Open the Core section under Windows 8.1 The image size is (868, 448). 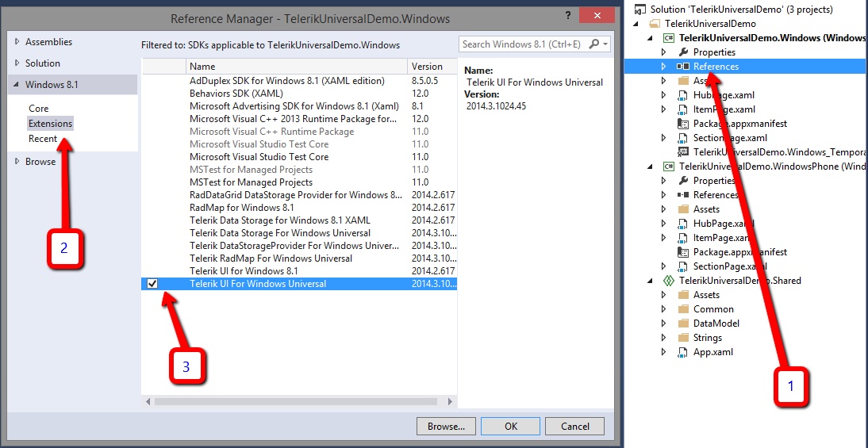[x=38, y=109]
